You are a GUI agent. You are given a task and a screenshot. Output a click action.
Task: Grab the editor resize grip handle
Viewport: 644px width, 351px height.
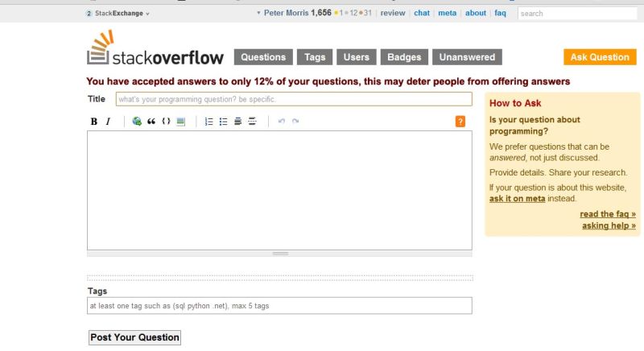point(279,254)
